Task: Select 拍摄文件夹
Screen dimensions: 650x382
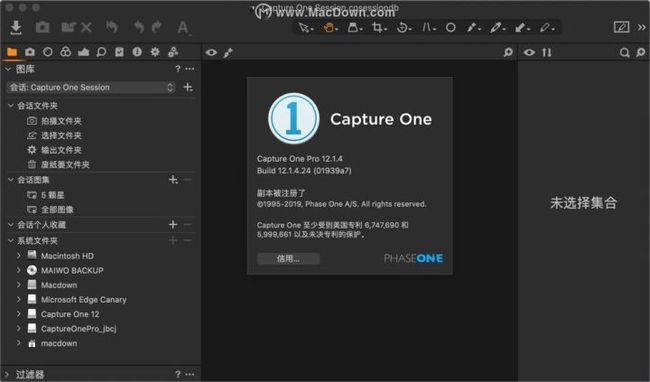Action: point(61,121)
